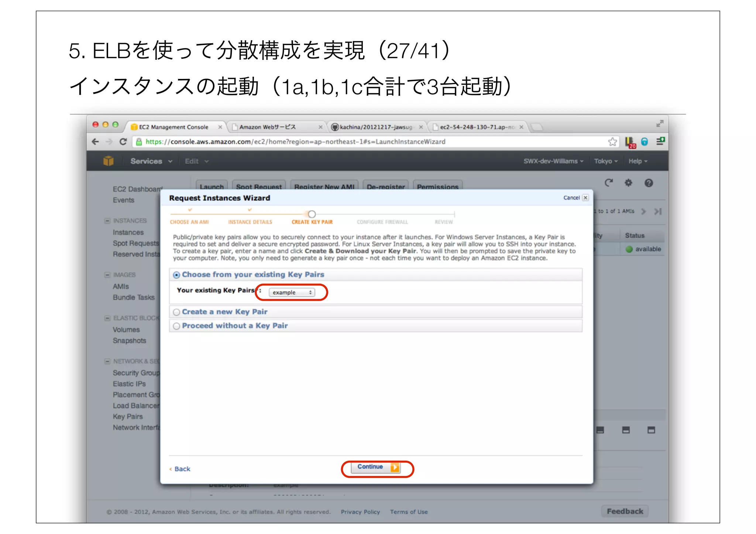Switch to the Amazon Web services tab
Image resolution: width=756 pixels, height=534 pixels.
[x=267, y=127]
